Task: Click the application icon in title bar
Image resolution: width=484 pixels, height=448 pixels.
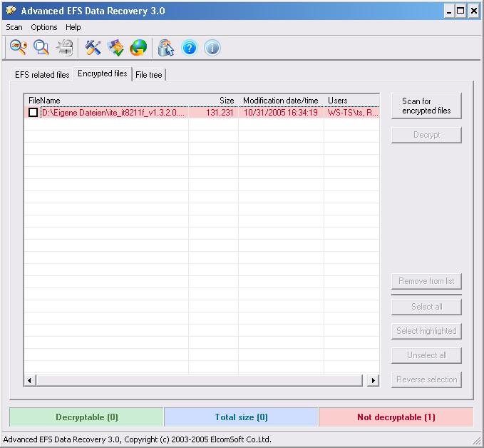Action: coord(11,11)
